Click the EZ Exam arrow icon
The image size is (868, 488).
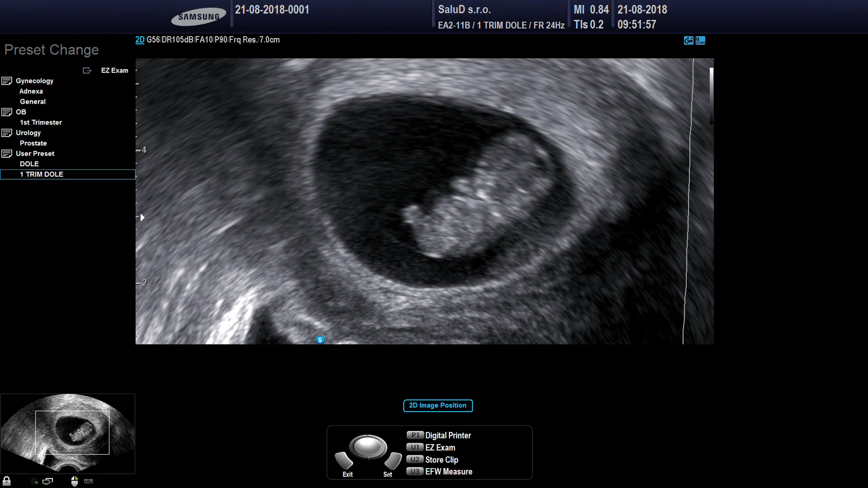(87, 70)
